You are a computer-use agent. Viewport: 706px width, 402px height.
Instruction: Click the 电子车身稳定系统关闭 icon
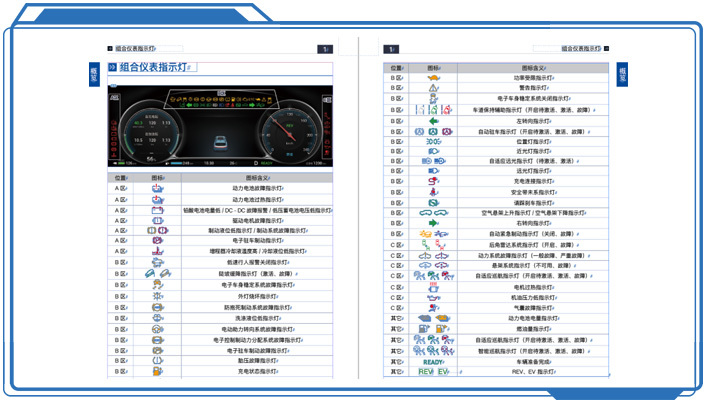pos(433,98)
